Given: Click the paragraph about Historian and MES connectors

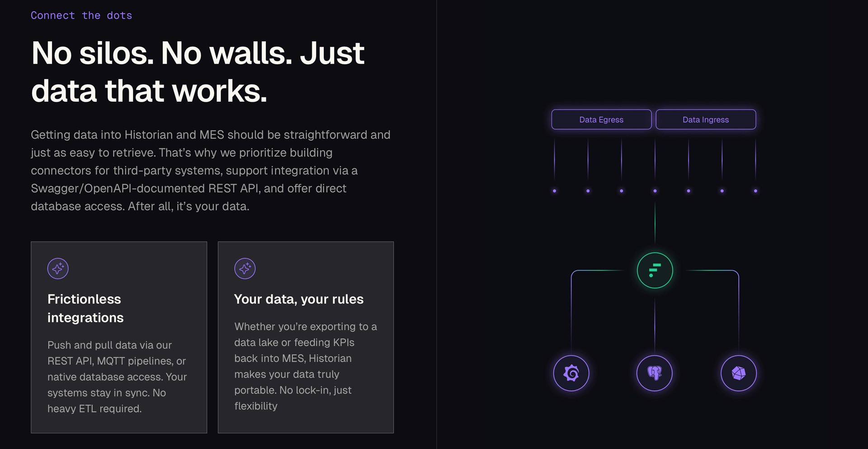Looking at the screenshot, I should point(211,170).
